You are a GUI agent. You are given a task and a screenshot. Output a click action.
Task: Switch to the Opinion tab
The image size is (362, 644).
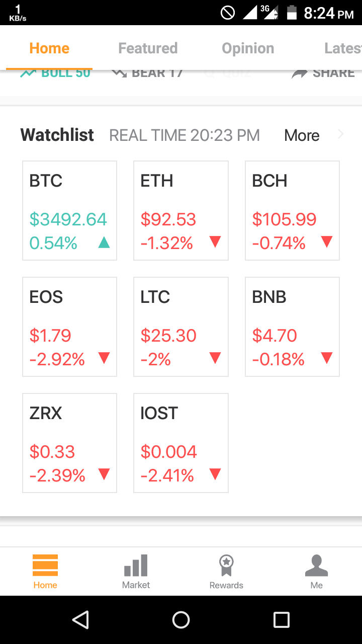click(248, 48)
